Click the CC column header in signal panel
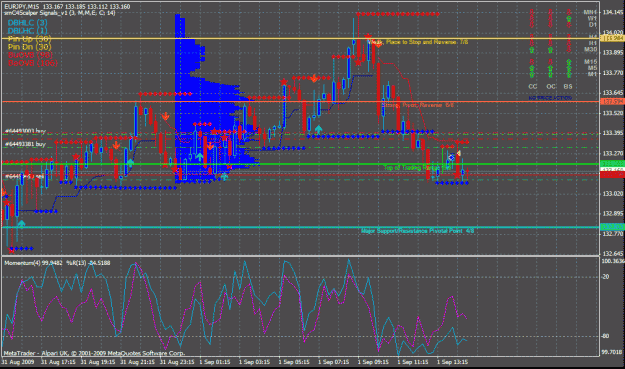The height and width of the screenshot is (369, 625). (533, 86)
